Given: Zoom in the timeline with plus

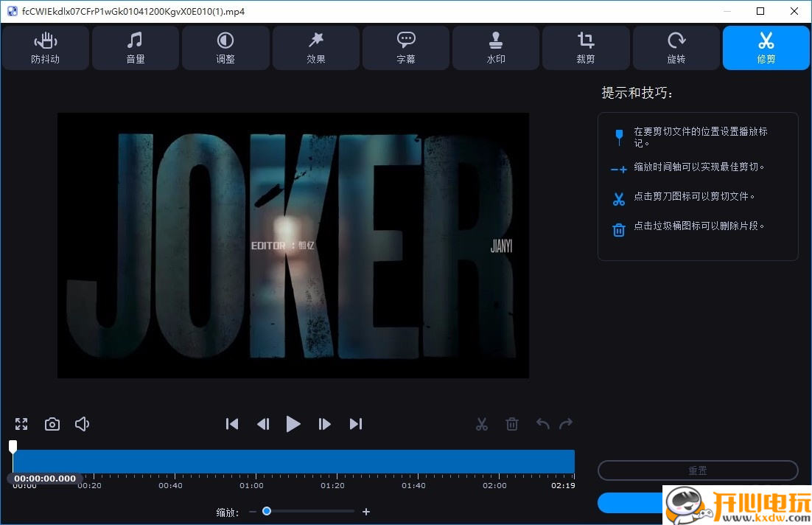Looking at the screenshot, I should tap(366, 512).
